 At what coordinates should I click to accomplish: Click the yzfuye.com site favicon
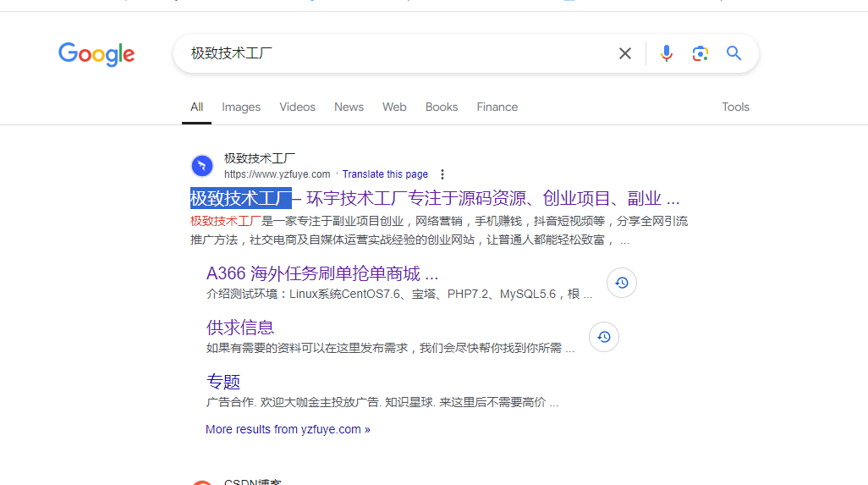click(x=202, y=165)
